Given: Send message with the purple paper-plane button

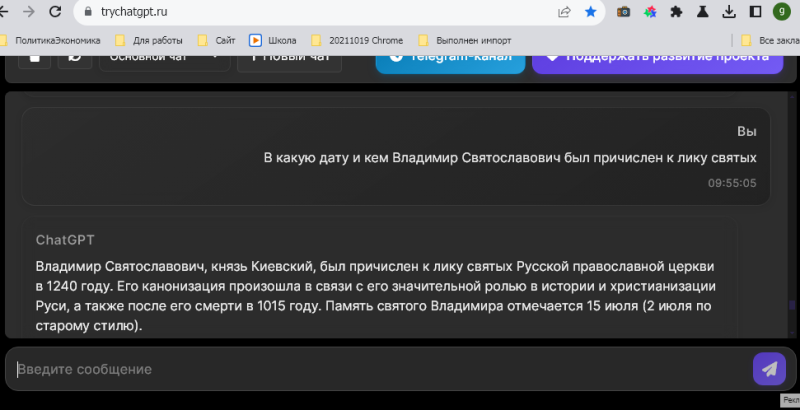Looking at the screenshot, I should 769,369.
